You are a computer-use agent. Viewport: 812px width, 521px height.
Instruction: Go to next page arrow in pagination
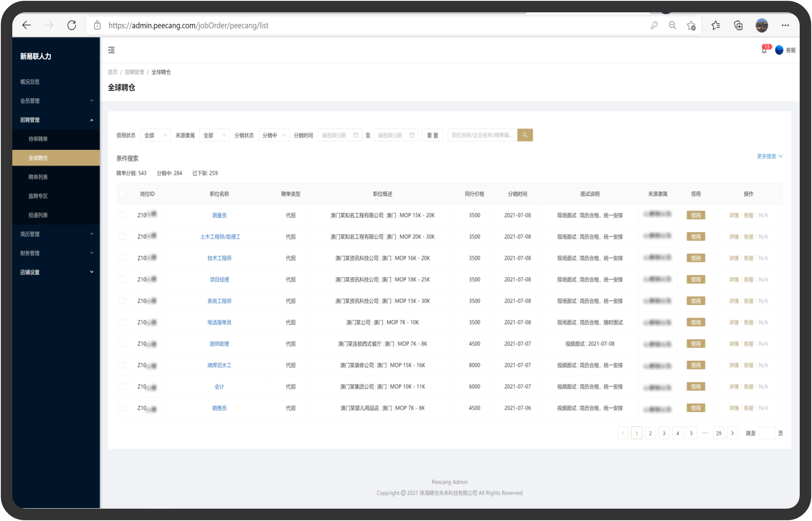(x=732, y=433)
